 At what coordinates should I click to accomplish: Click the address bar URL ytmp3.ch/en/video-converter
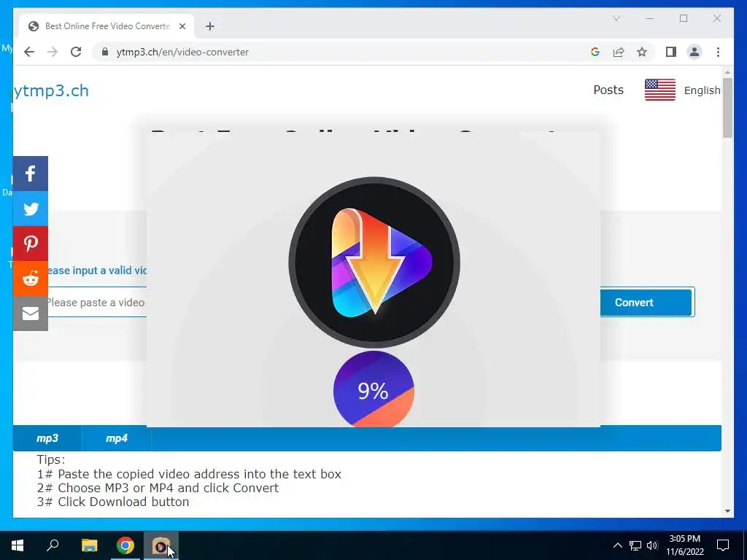tap(182, 52)
